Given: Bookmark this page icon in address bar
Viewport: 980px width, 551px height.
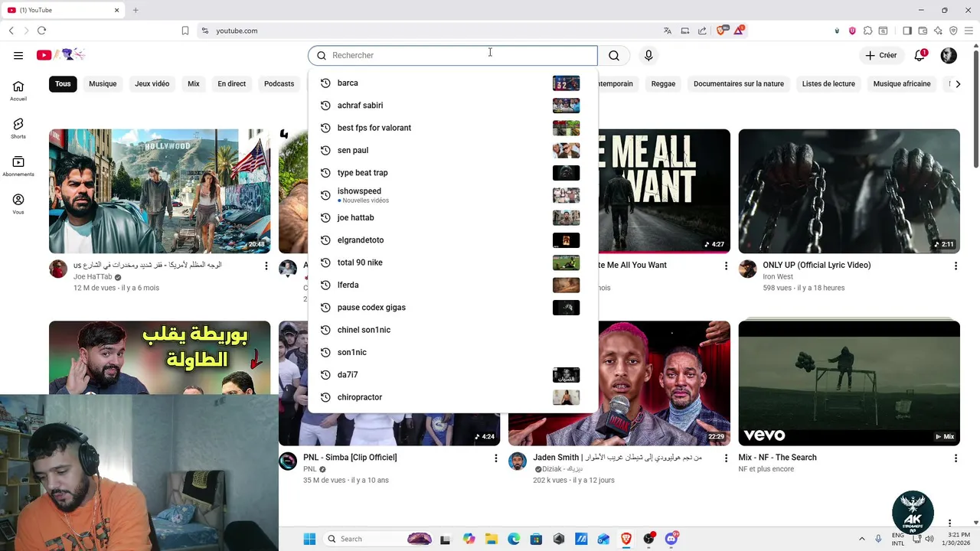Looking at the screenshot, I should (x=185, y=31).
